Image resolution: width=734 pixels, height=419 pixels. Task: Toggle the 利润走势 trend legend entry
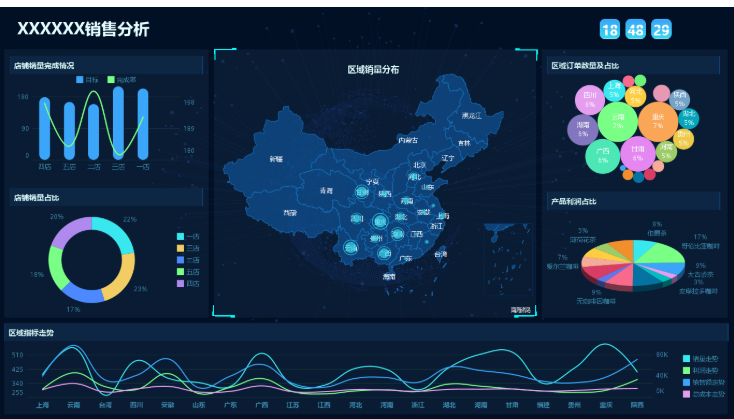pos(700,370)
